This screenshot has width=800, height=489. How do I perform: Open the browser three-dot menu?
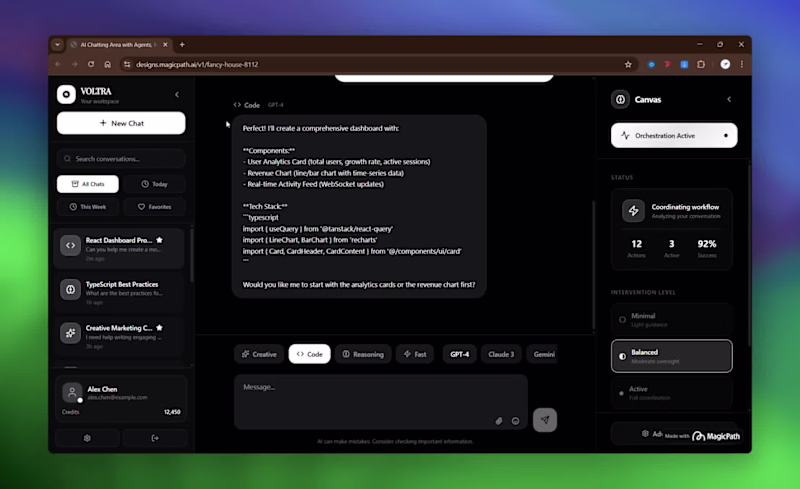click(x=742, y=64)
